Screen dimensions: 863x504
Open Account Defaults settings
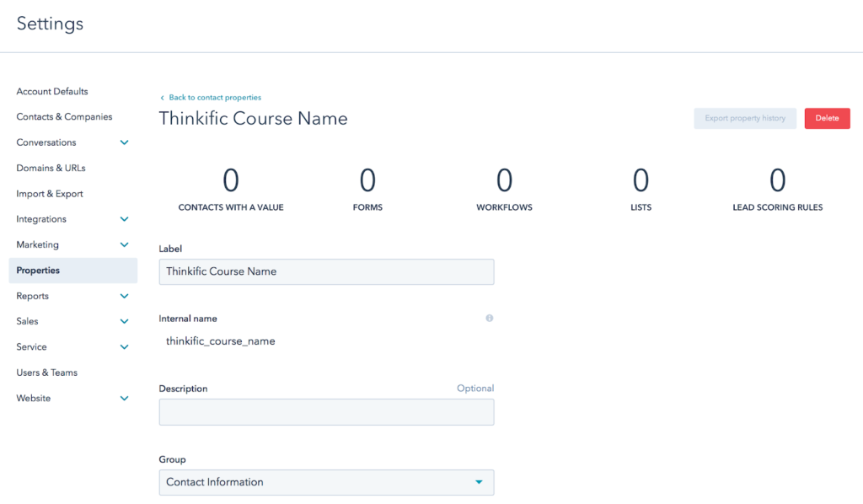[52, 91]
